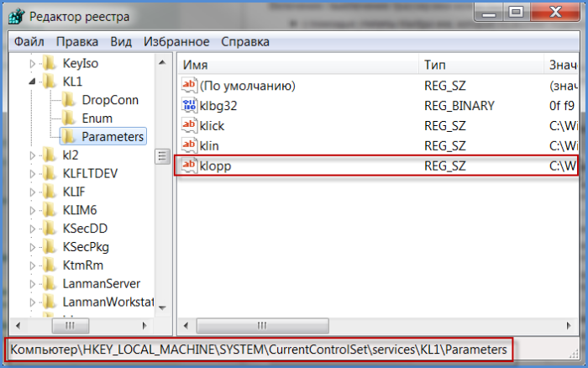Click the Тип column header
This screenshot has height=368, width=588.
point(479,65)
